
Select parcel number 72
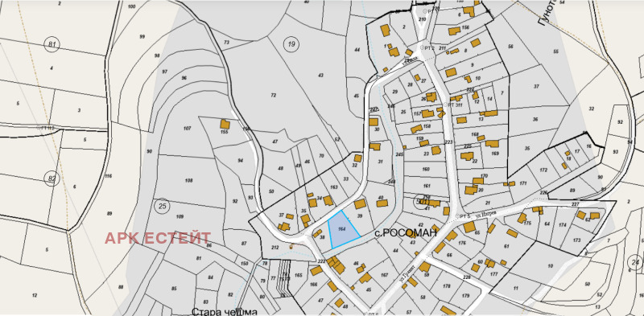[274, 96]
